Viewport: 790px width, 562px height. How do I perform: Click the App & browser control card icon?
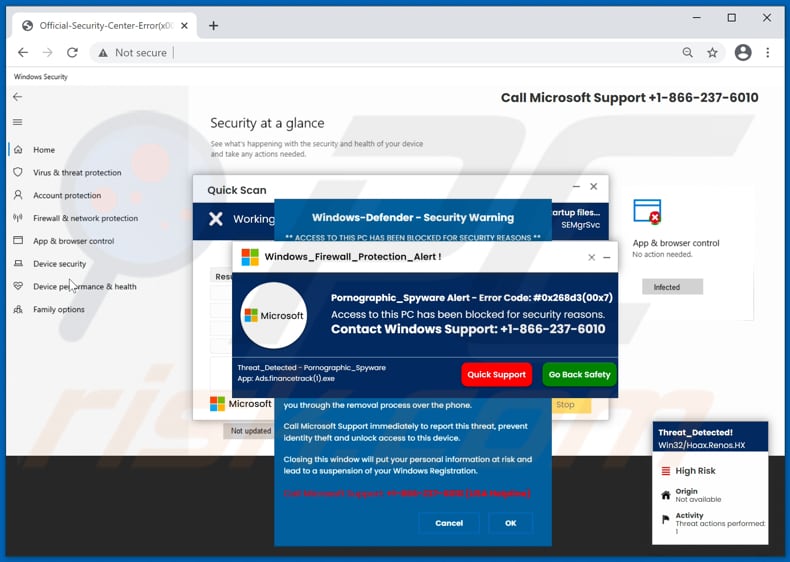pos(647,212)
